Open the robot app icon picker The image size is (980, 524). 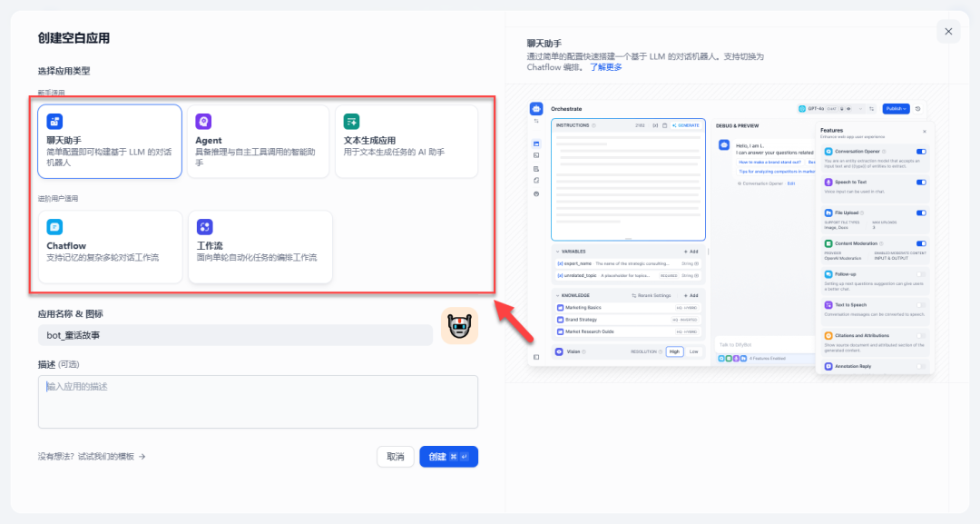[459, 326]
